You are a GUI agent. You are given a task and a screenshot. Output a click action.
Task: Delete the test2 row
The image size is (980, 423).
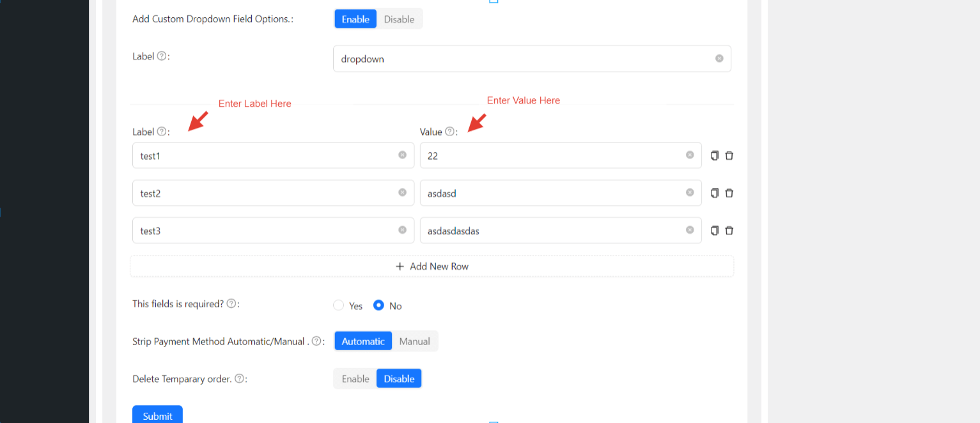(x=729, y=193)
